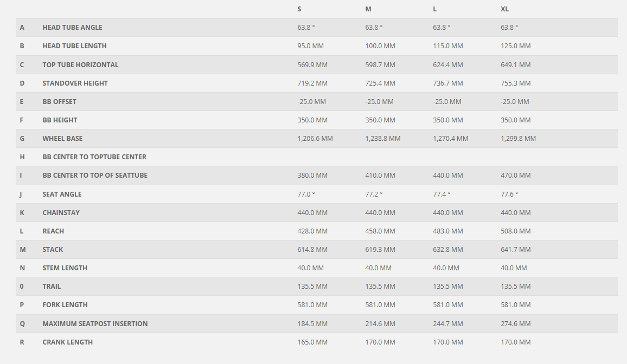Select the STEM LENGTH row label
This screenshot has width=627, height=364.
pos(65,268)
